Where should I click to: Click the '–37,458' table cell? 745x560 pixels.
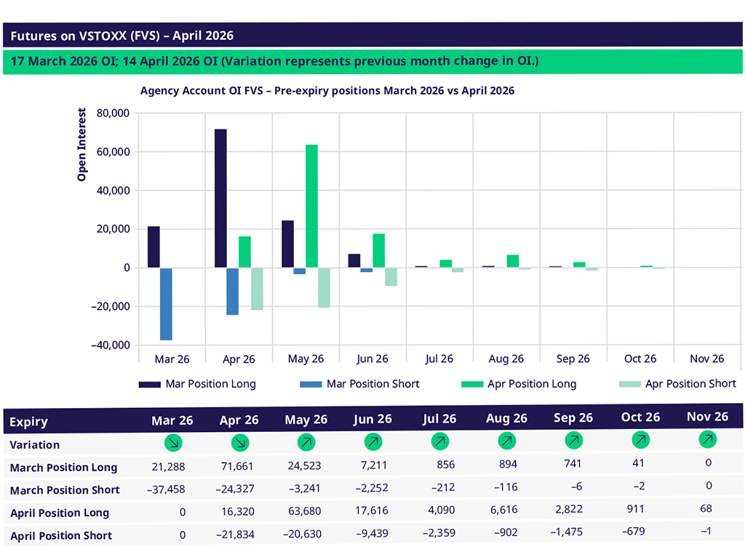tap(166, 489)
